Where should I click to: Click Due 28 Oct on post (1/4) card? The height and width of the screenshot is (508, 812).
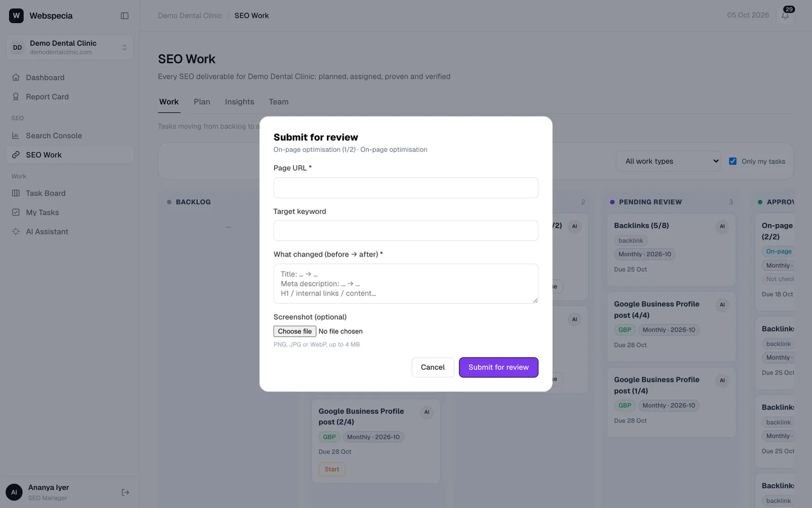630,421
